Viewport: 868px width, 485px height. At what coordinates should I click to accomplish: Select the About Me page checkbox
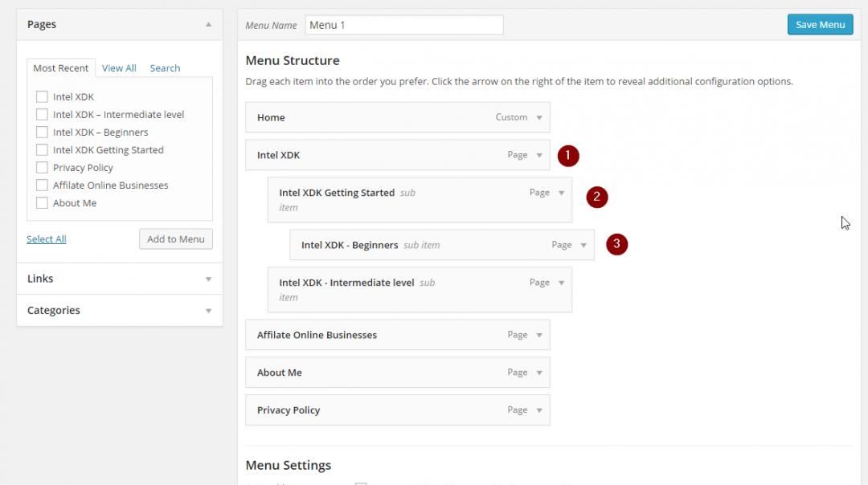(x=42, y=203)
